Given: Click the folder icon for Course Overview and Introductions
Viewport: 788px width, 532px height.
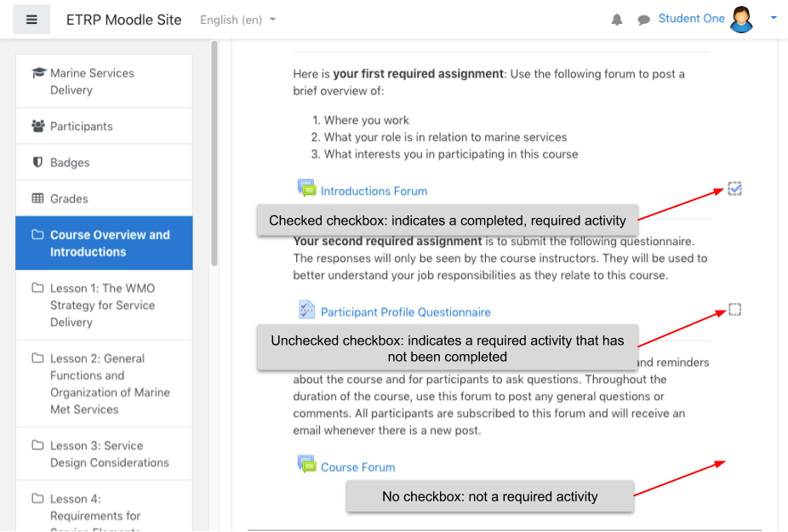Looking at the screenshot, I should 37,234.
